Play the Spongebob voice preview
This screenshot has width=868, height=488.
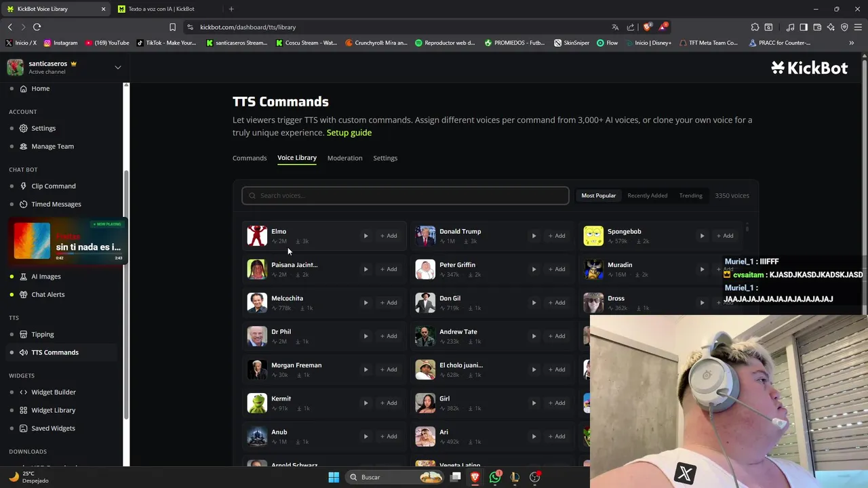[x=702, y=236]
